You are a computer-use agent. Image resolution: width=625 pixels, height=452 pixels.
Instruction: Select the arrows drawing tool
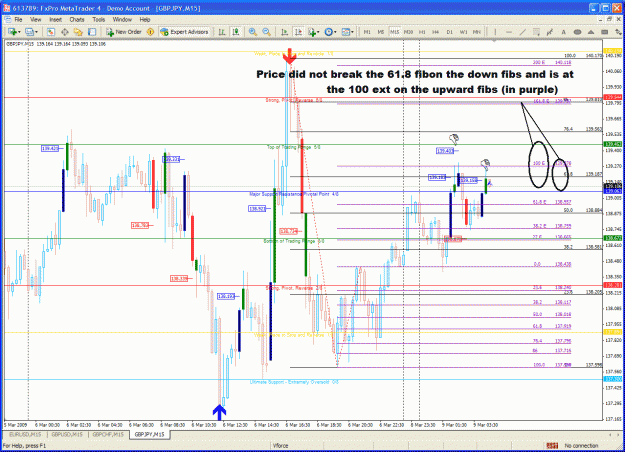(x=617, y=32)
